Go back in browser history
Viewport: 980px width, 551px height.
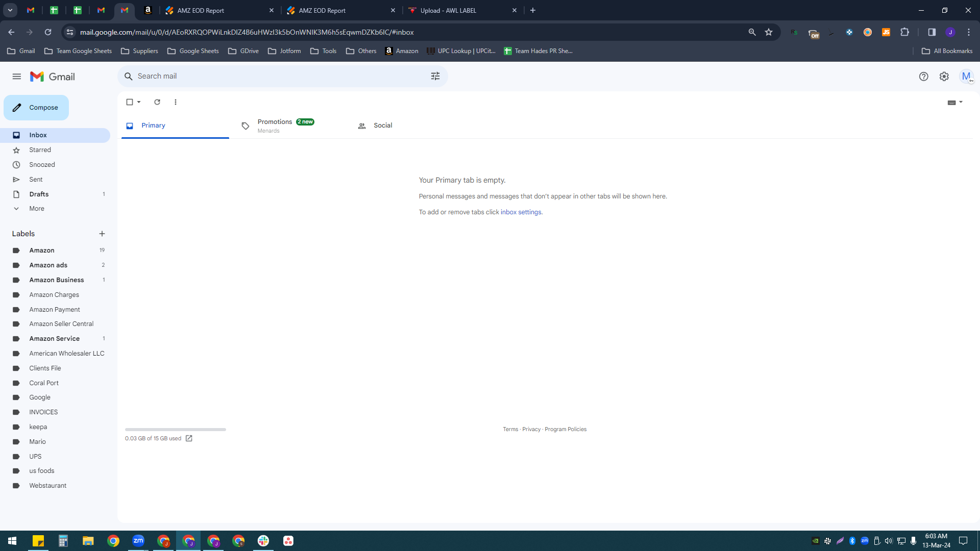point(11,32)
